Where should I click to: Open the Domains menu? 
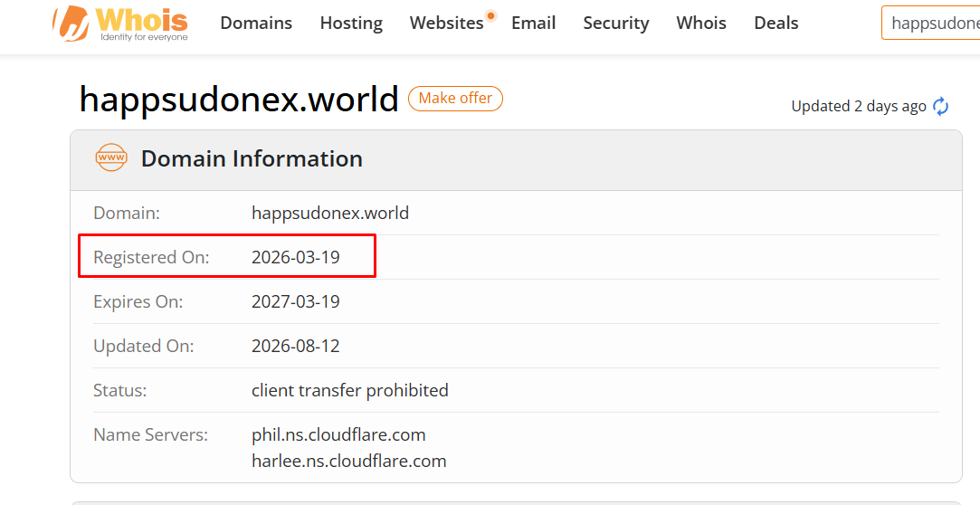pyautogui.click(x=256, y=24)
